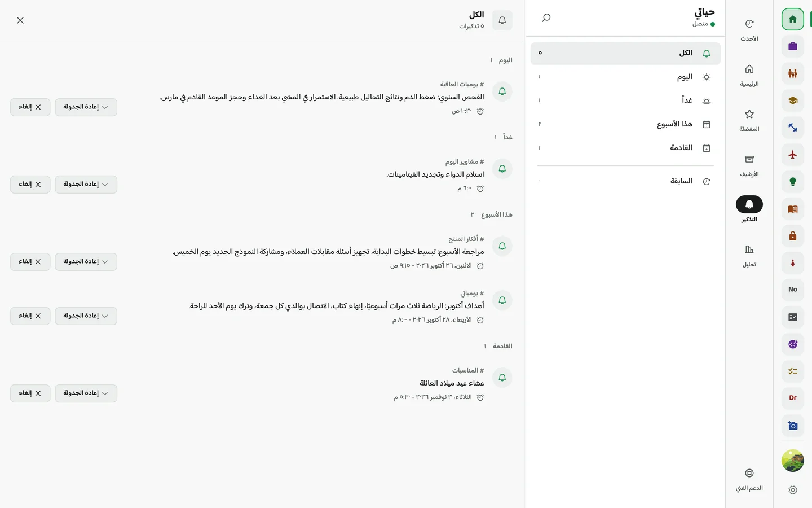Select the الكل filter tab

625,53
